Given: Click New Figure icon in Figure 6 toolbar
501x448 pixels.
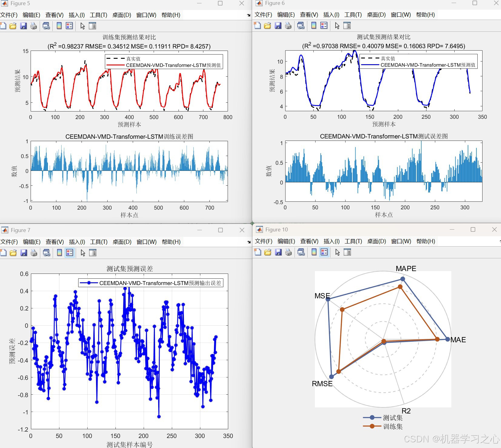Looking at the screenshot, I should (258, 25).
